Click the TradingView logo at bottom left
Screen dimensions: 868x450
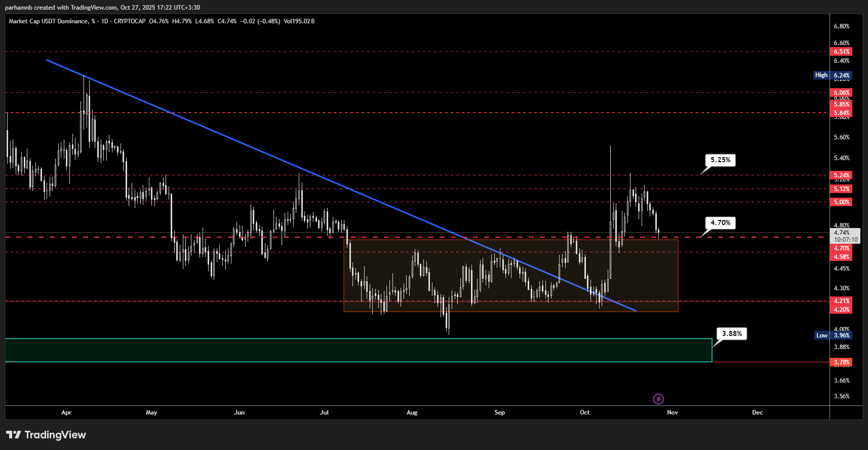point(46,435)
